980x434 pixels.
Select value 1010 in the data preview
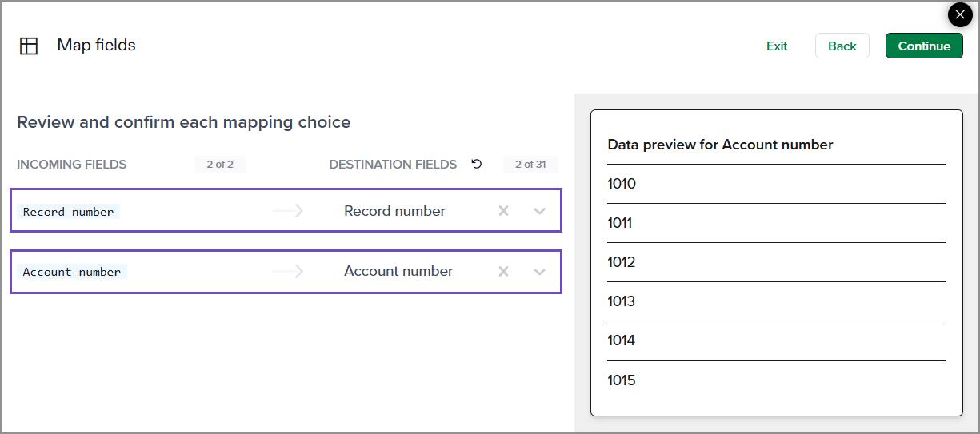pyautogui.click(x=622, y=184)
